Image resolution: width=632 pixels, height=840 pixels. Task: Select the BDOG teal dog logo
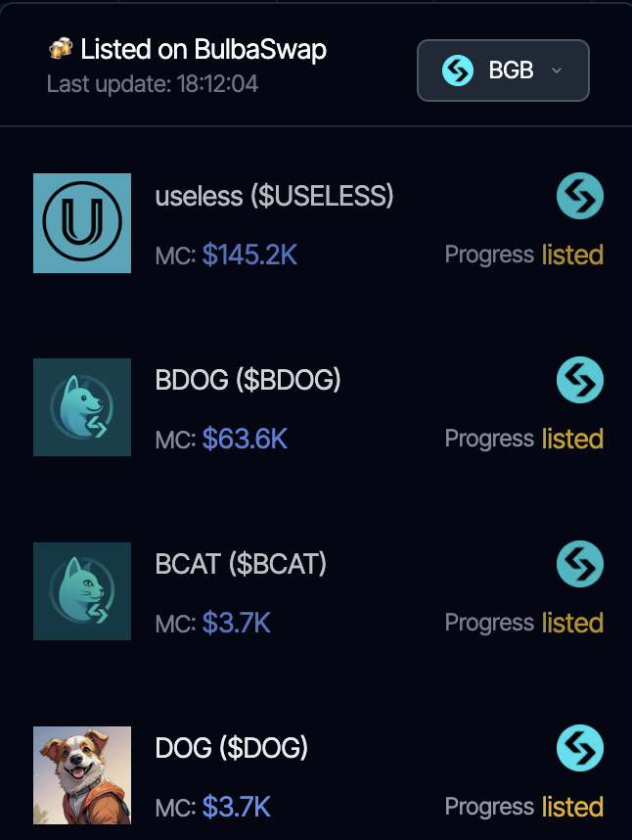click(x=82, y=407)
